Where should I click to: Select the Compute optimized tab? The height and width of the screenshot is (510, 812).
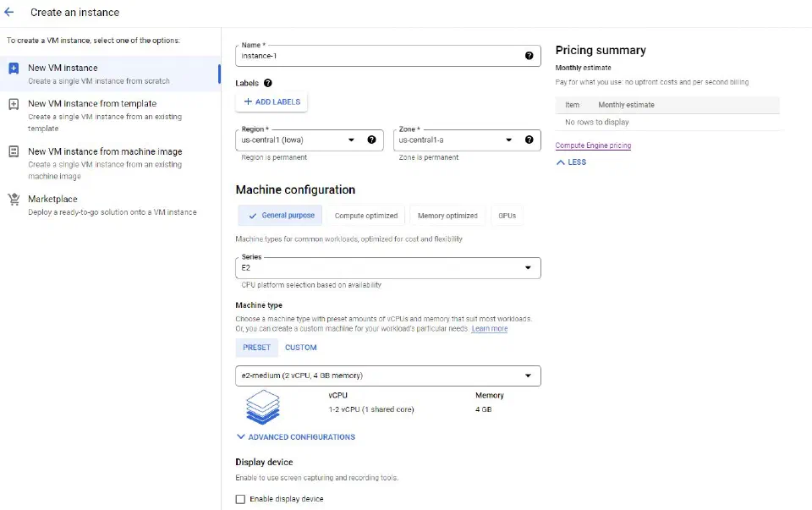tap(366, 216)
